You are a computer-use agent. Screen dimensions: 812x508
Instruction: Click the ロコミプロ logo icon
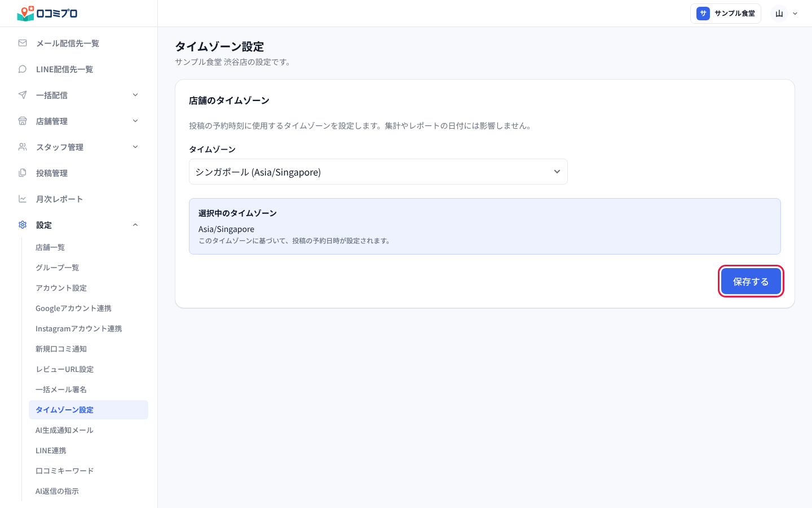[25, 14]
